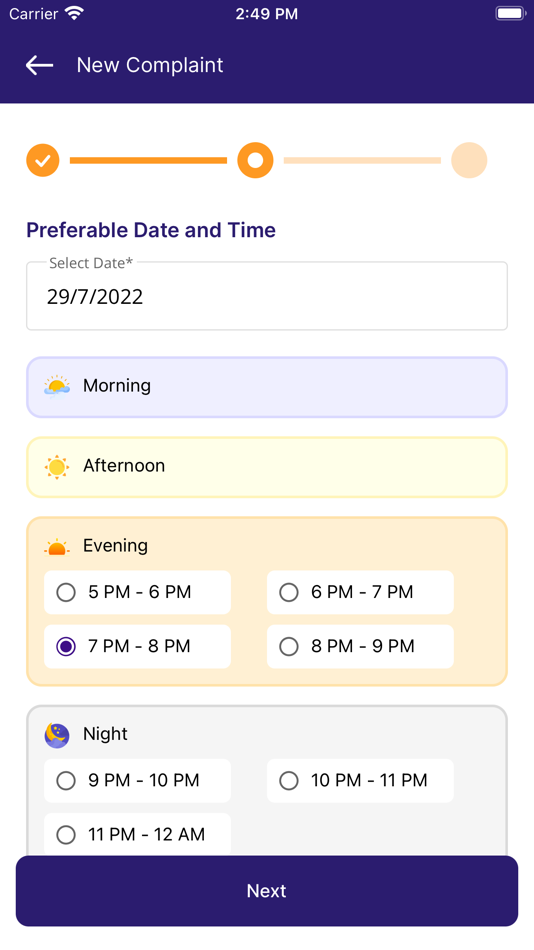
Task: Click the Morning sun-cloud icon
Action: click(x=57, y=387)
